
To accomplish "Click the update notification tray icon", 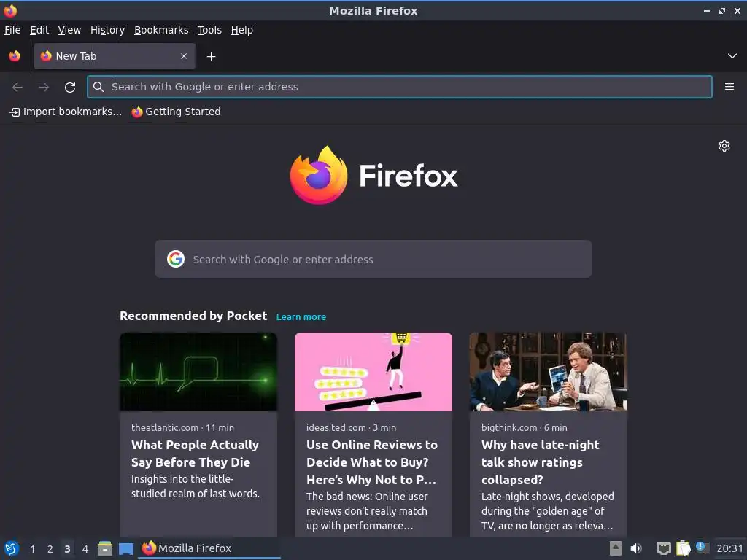I will click(702, 548).
